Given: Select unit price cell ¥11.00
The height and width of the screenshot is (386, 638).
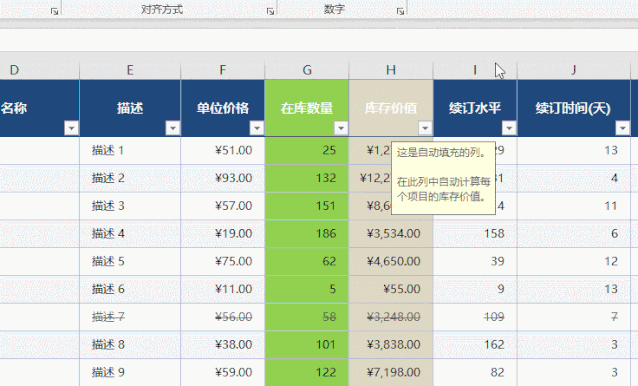Looking at the screenshot, I should click(x=223, y=289).
